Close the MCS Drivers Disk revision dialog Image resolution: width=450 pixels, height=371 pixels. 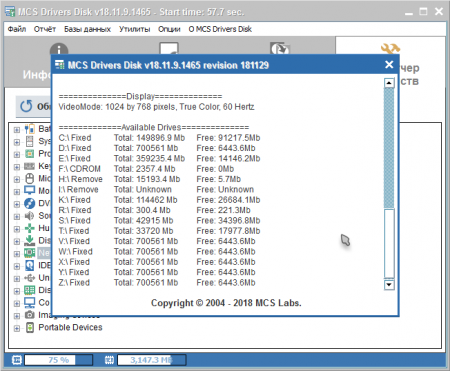click(x=389, y=65)
